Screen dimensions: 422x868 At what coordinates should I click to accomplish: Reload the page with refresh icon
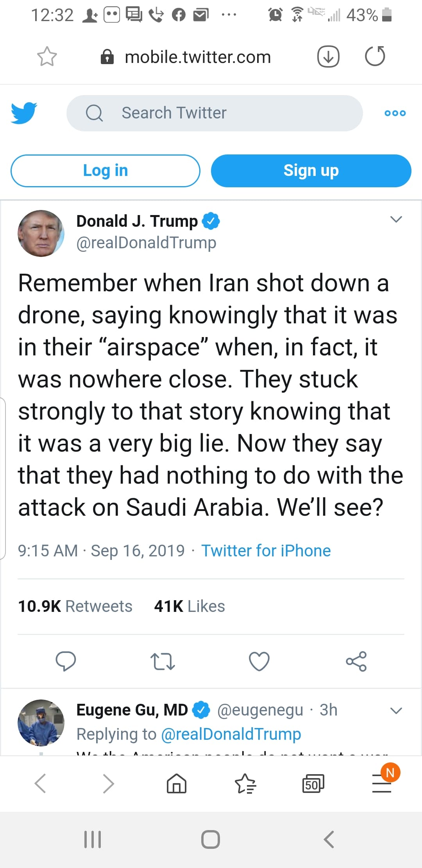click(375, 57)
